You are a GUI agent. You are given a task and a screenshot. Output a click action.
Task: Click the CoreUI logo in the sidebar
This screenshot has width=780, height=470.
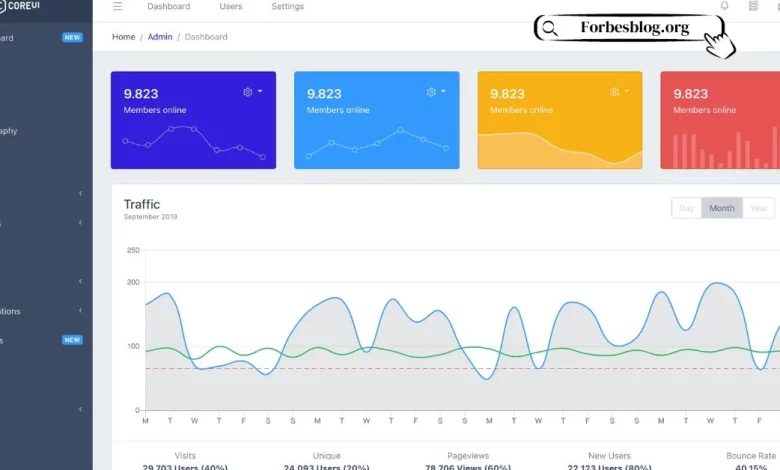click(x=20, y=6)
